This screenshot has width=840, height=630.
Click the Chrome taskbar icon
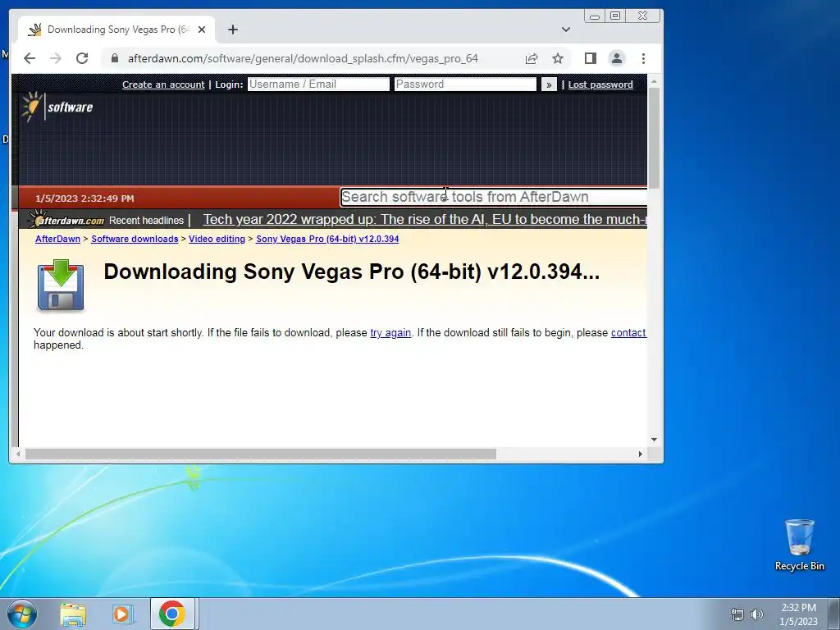pos(172,614)
